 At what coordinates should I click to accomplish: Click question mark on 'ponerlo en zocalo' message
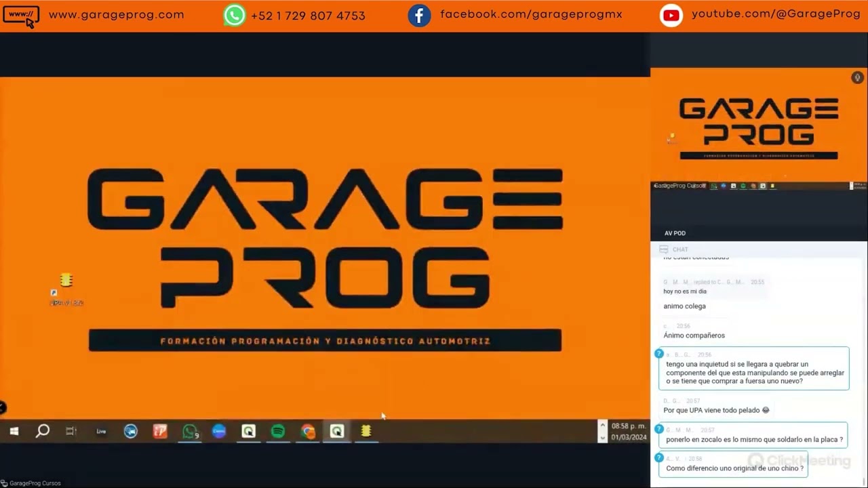click(658, 429)
